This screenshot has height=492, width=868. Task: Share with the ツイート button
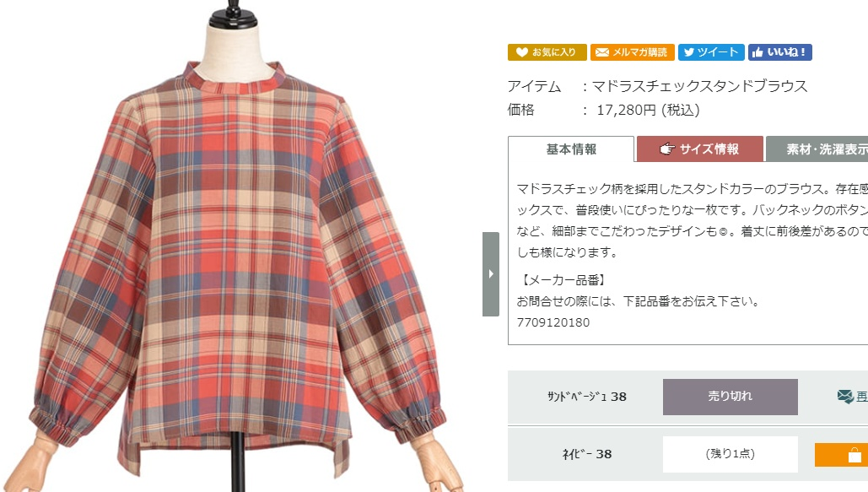tap(711, 52)
